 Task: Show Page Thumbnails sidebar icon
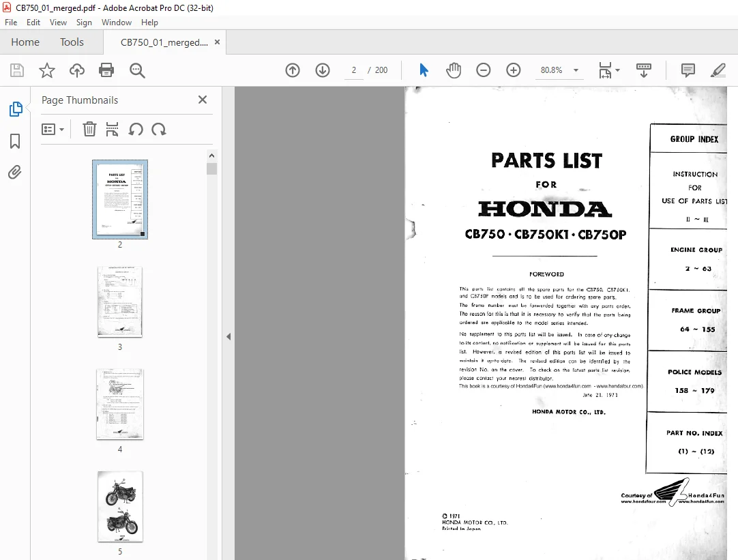[16, 109]
